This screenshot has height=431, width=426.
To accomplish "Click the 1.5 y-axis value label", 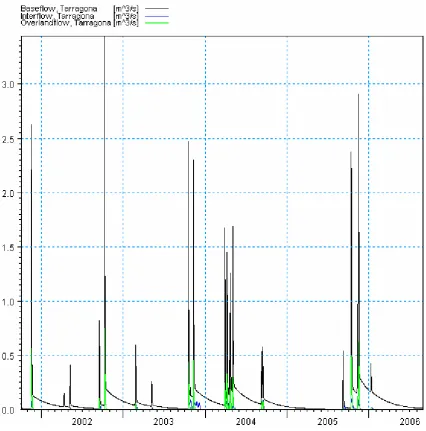I will [x=8, y=247].
